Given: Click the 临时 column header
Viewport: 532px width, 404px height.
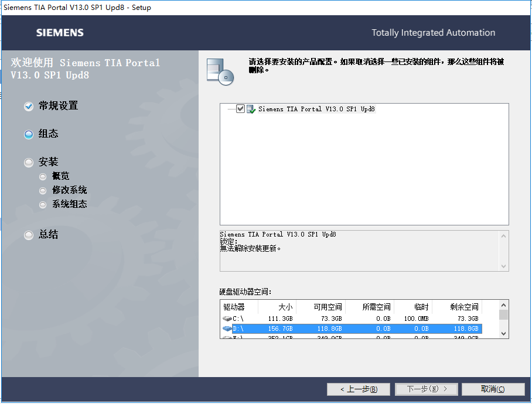Looking at the screenshot, I should (413, 307).
